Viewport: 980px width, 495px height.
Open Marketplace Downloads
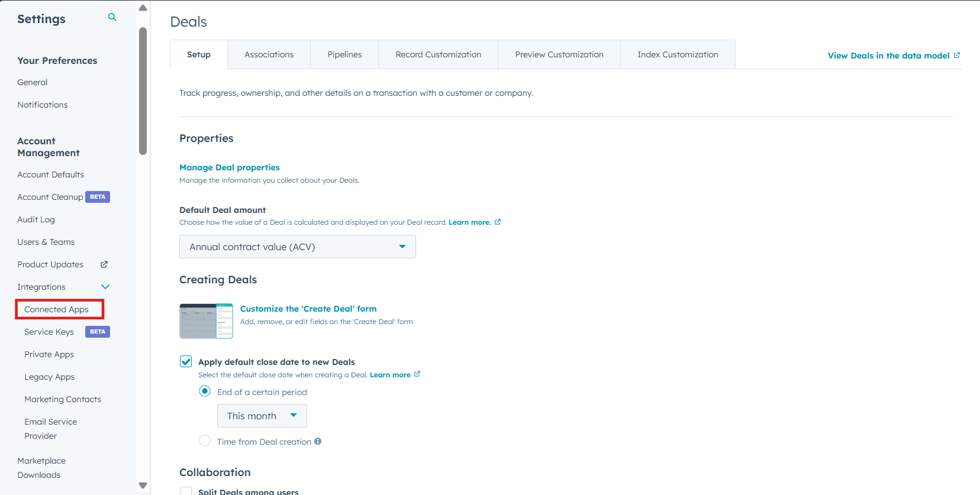pos(41,468)
